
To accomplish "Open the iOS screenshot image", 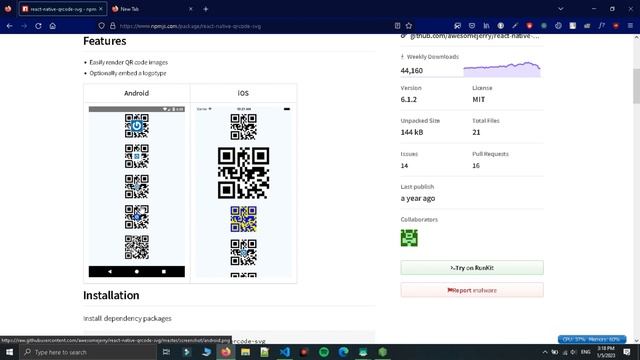I will pyautogui.click(x=243, y=191).
